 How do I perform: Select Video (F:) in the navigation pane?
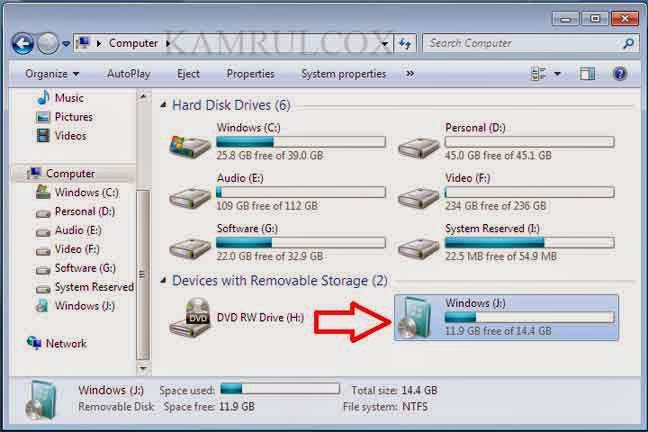(x=77, y=250)
